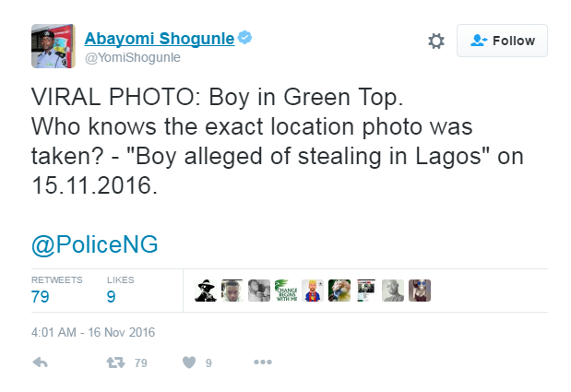Click the Abayomi Shogunle display name
571x392 pixels.
click(159, 38)
